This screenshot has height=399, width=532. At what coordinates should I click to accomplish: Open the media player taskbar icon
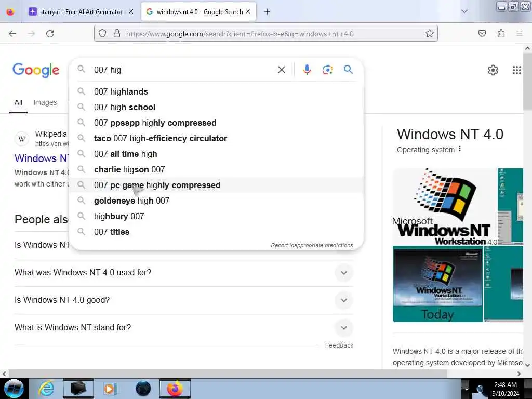click(109, 389)
